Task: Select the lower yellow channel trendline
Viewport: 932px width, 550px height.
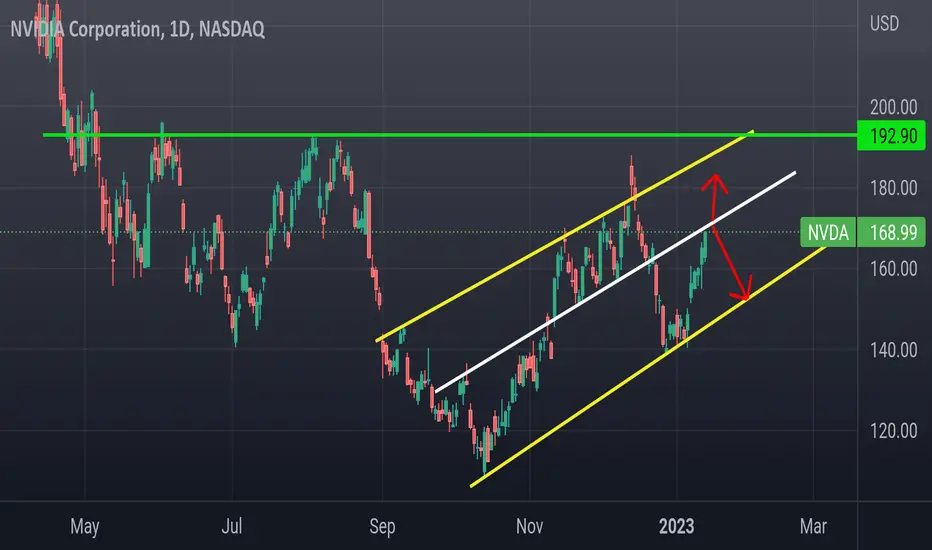Action: [648, 365]
